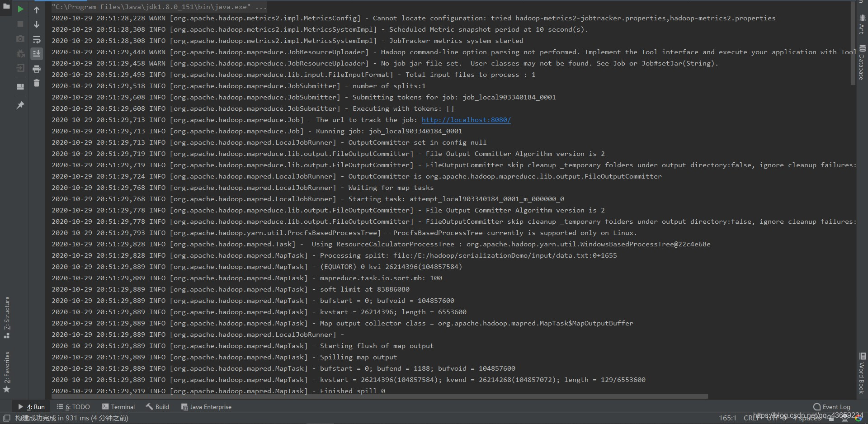This screenshot has height=424, width=868.
Task: Click the tool window quick-access icon in status bar
Action: pos(7,418)
